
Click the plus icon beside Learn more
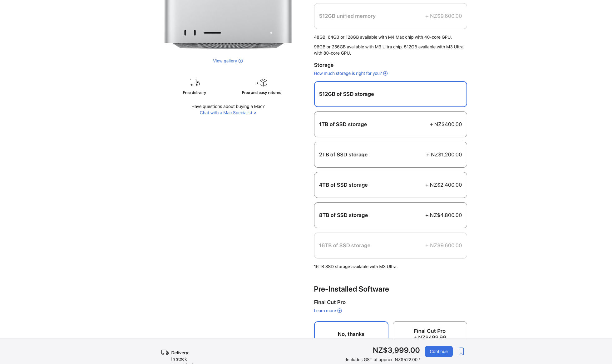pyautogui.click(x=339, y=311)
